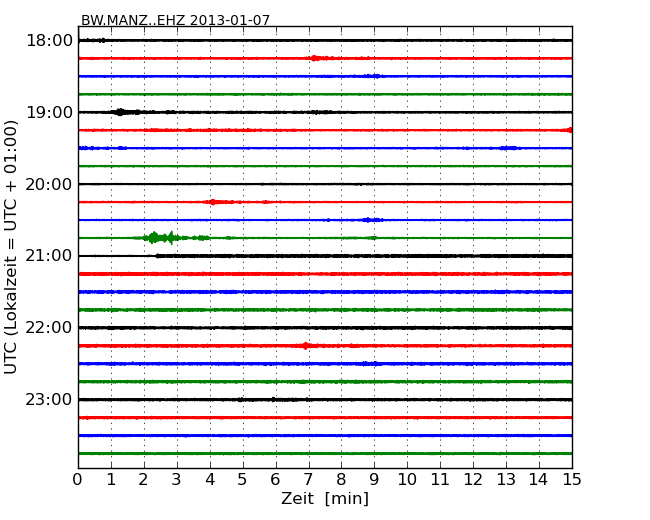Click the 0 tick on the minute axis
This screenshot has height=520, width=650.
coord(78,479)
